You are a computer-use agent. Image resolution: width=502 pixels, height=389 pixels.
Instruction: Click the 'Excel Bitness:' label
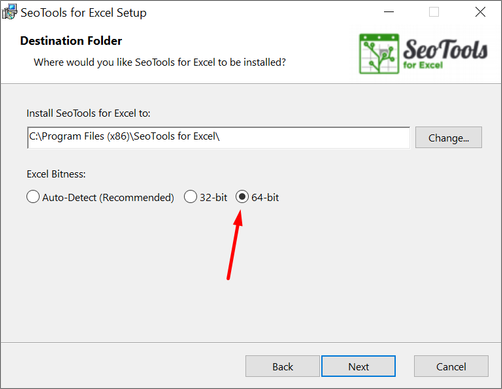pos(56,174)
